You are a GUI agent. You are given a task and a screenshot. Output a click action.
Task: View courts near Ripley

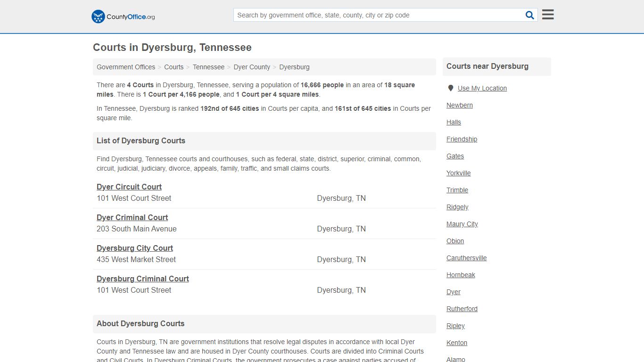(455, 326)
